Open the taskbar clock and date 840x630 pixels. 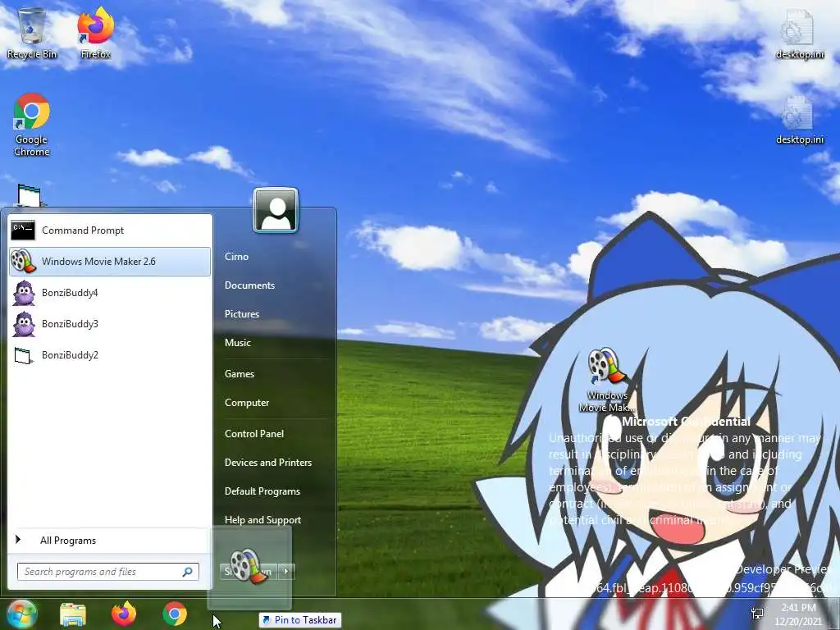click(x=797, y=614)
